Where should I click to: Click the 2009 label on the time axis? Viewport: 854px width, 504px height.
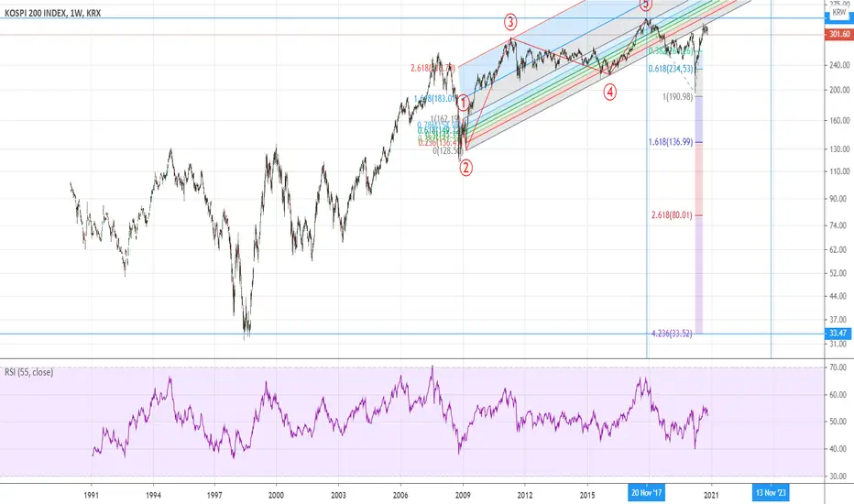(463, 495)
